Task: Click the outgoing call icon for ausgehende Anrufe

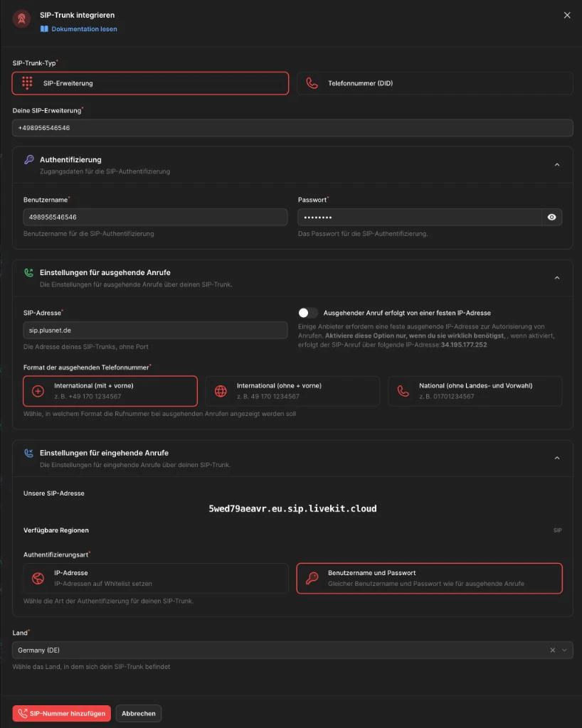Action: (x=27, y=272)
